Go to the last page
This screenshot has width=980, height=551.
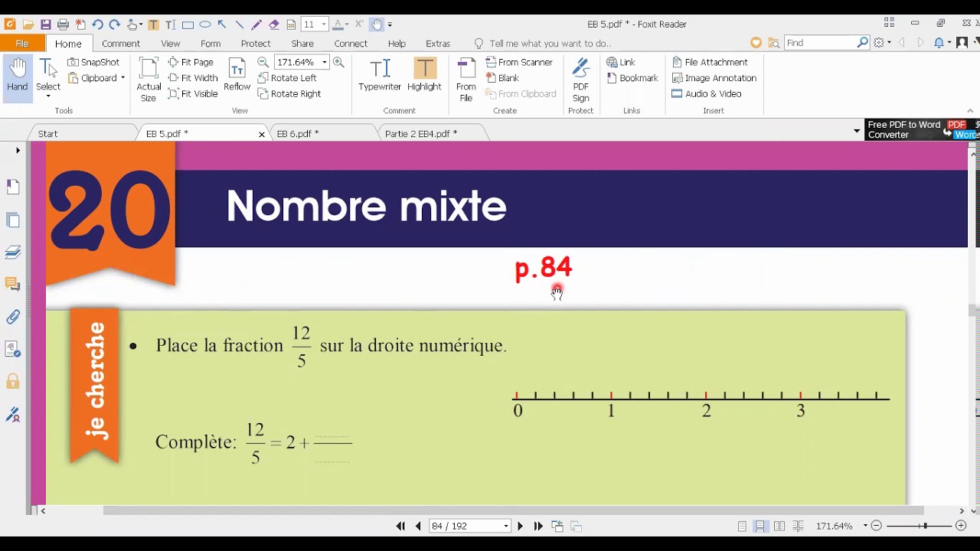point(538,526)
